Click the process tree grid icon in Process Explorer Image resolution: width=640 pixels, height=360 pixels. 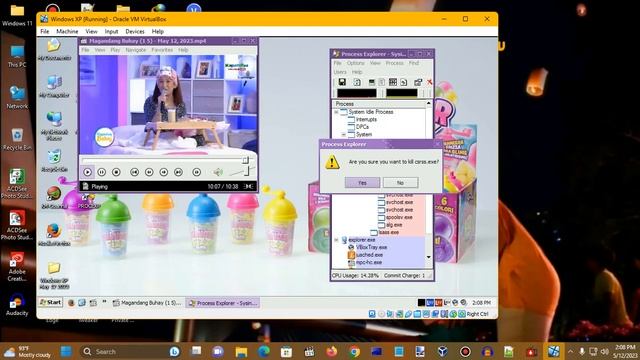click(393, 82)
